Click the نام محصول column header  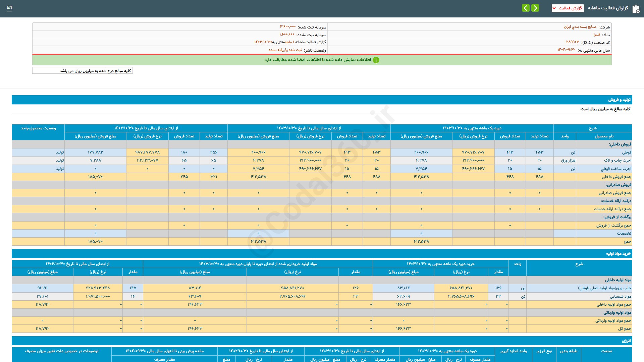(604, 136)
